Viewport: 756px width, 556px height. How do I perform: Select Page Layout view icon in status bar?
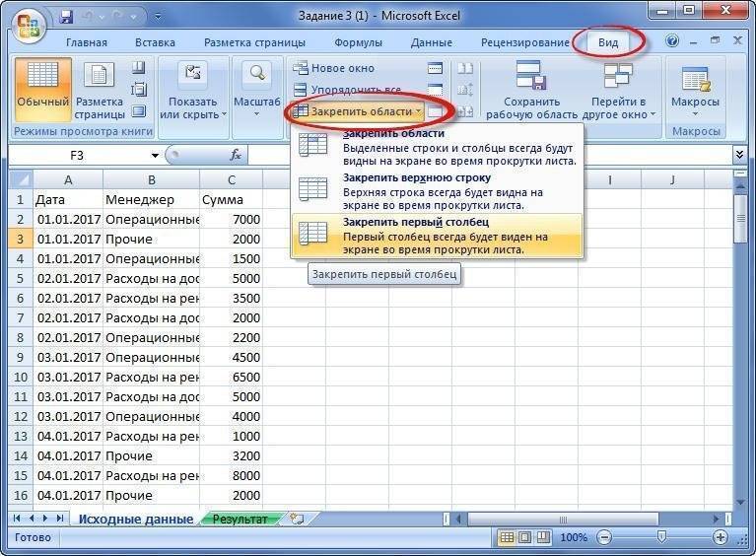pos(525,537)
